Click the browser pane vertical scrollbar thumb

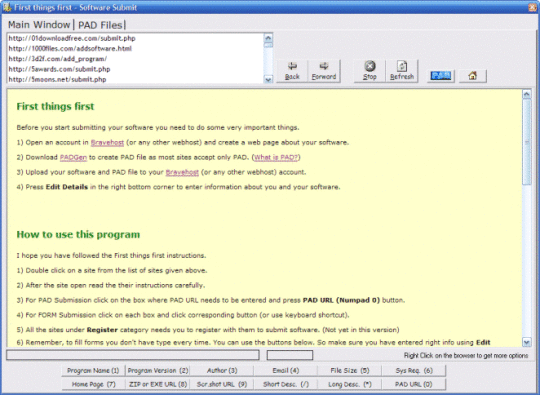(527, 142)
